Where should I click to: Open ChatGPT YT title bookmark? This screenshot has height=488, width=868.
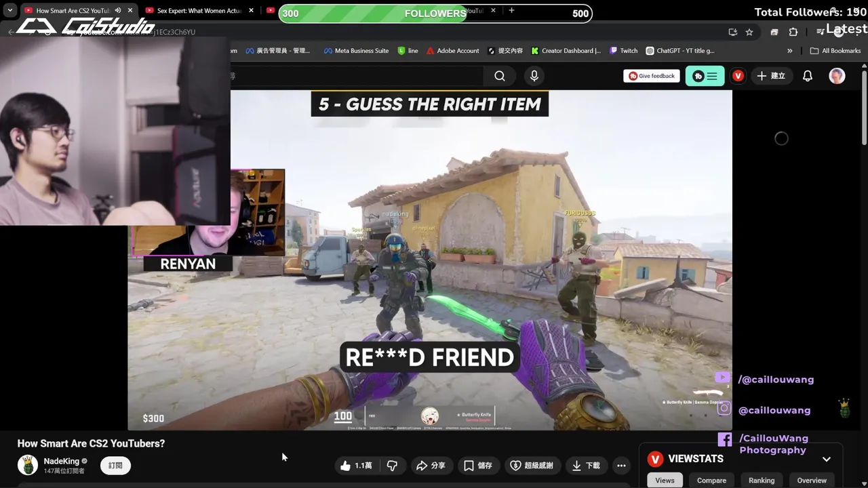(680, 51)
